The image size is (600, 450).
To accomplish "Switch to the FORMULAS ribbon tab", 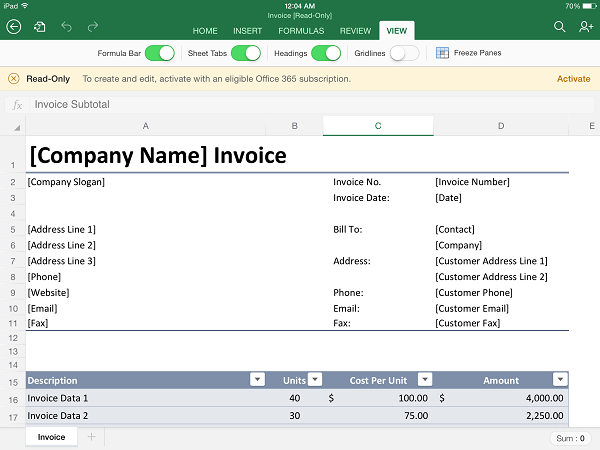I will click(300, 31).
